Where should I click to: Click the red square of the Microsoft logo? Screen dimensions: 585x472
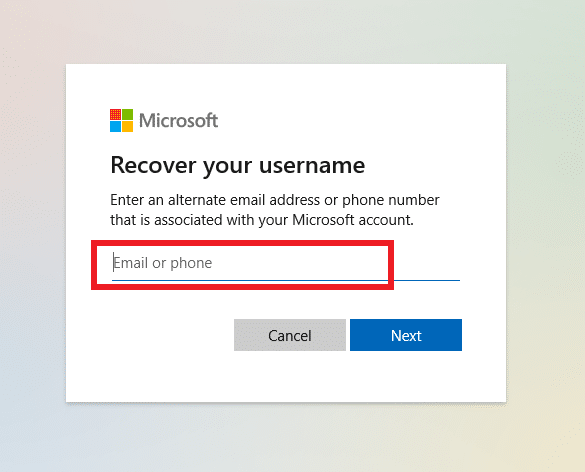coord(115,115)
